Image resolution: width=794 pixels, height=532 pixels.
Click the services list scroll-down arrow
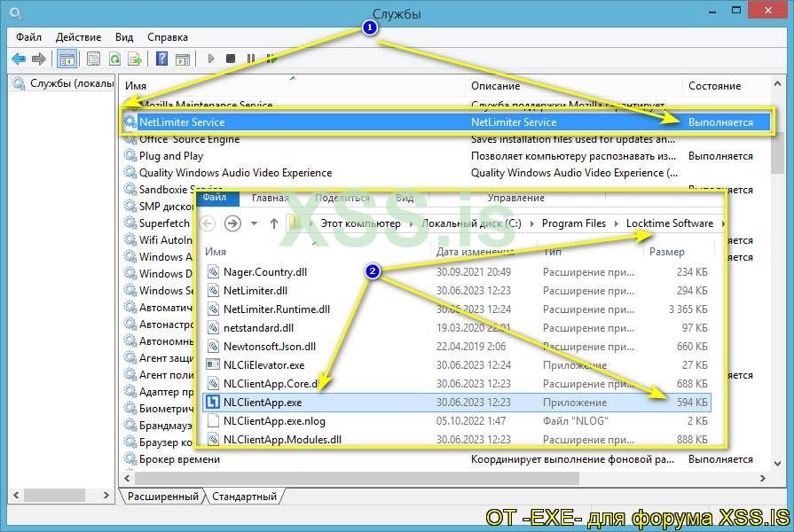coord(777,463)
